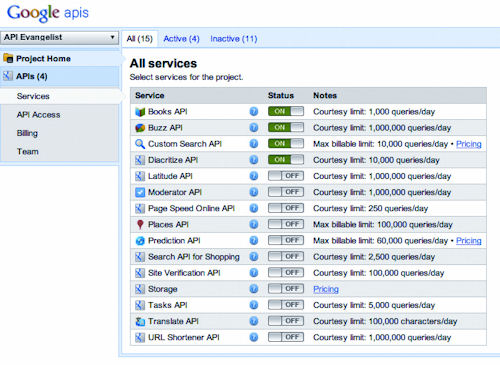Image resolution: width=500 pixels, height=365 pixels.
Task: Open Pricing link for Prediction API
Action: (469, 241)
